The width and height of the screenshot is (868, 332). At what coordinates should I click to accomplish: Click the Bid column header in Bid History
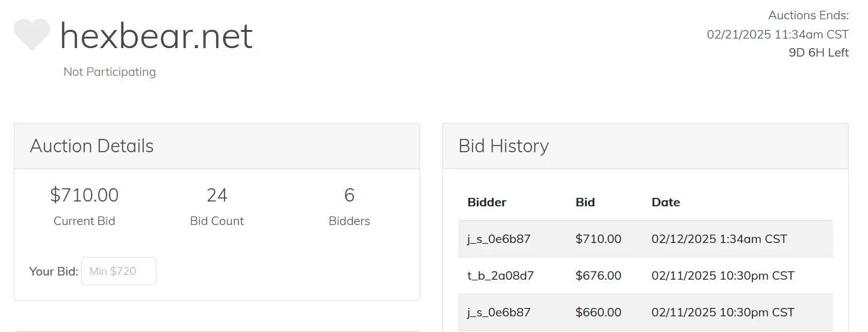click(585, 202)
